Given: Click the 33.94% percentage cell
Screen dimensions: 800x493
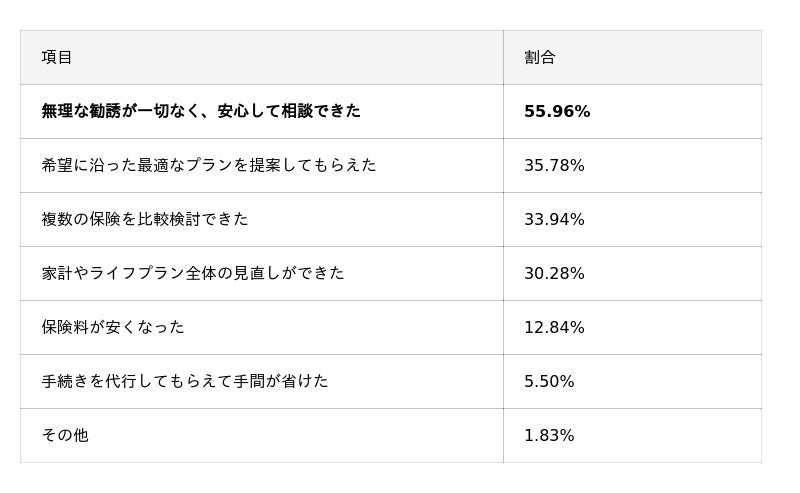Looking at the screenshot, I should pos(554,219).
